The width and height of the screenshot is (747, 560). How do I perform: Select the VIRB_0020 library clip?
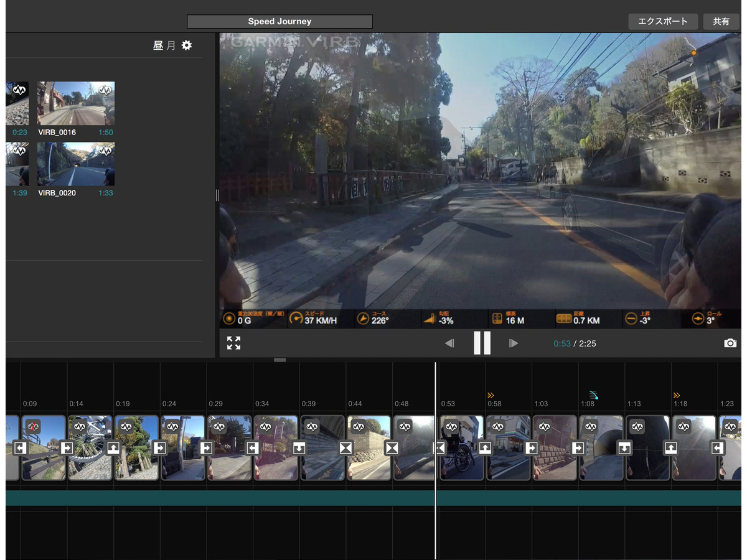(76, 164)
